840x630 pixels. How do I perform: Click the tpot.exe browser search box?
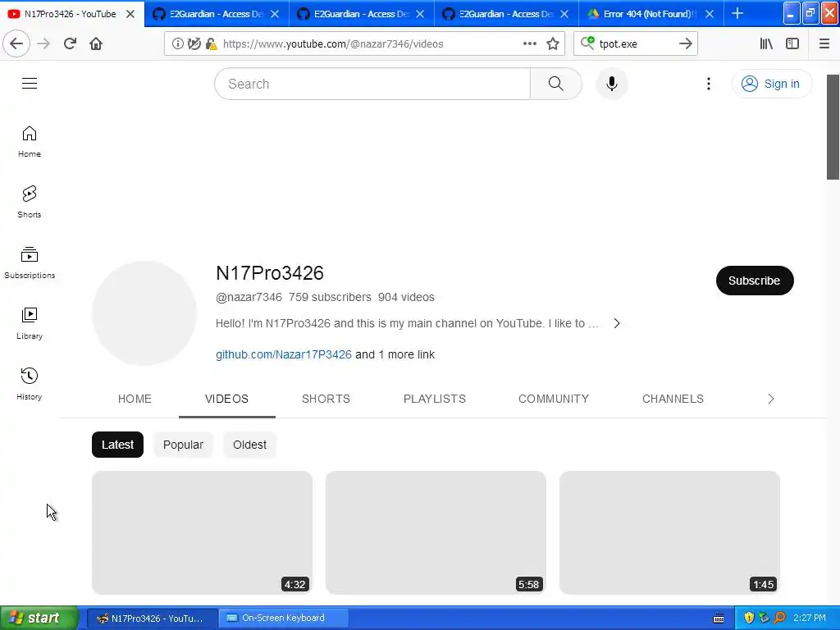(635, 44)
